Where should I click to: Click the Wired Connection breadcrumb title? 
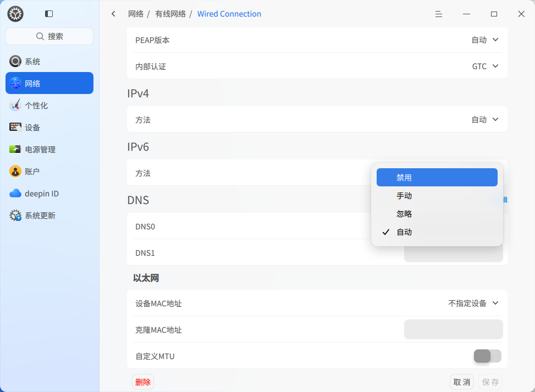[229, 14]
